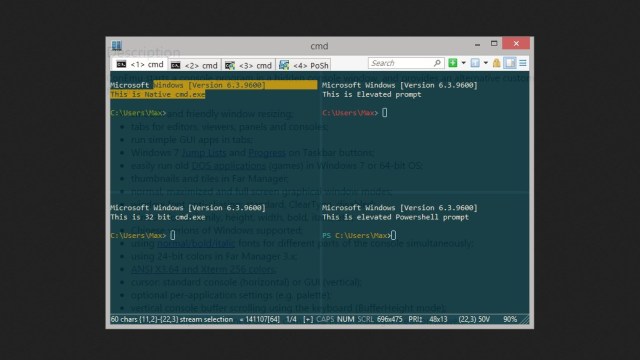This screenshot has height=360, width=640.
Task: Click the 48x13 console size status entry
Action: coord(438,319)
